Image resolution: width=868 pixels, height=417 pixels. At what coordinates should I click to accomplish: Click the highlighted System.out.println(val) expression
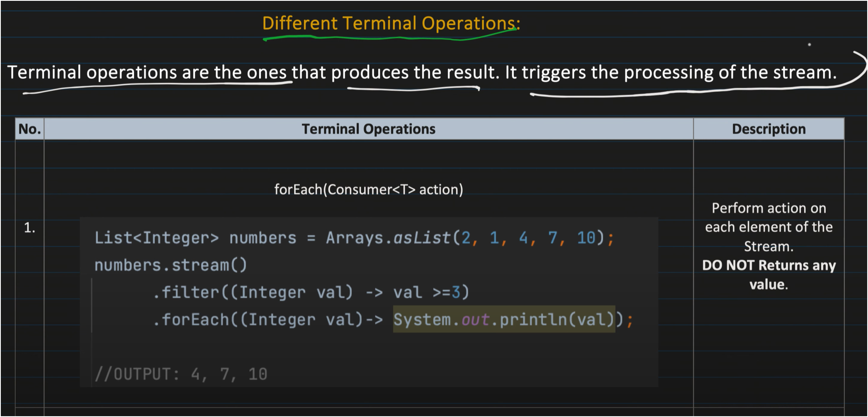point(504,319)
